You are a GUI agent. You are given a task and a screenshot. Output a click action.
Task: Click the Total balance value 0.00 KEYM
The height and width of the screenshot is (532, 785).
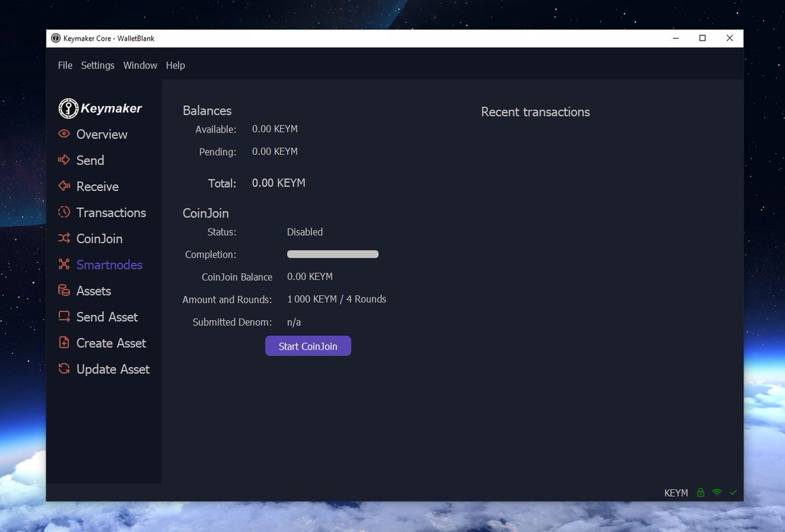point(279,183)
